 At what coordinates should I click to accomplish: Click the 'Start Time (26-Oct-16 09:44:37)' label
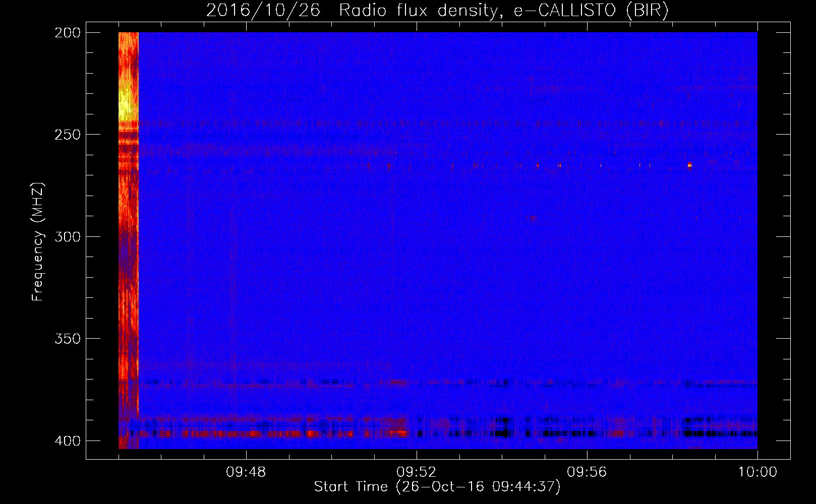[x=437, y=487]
